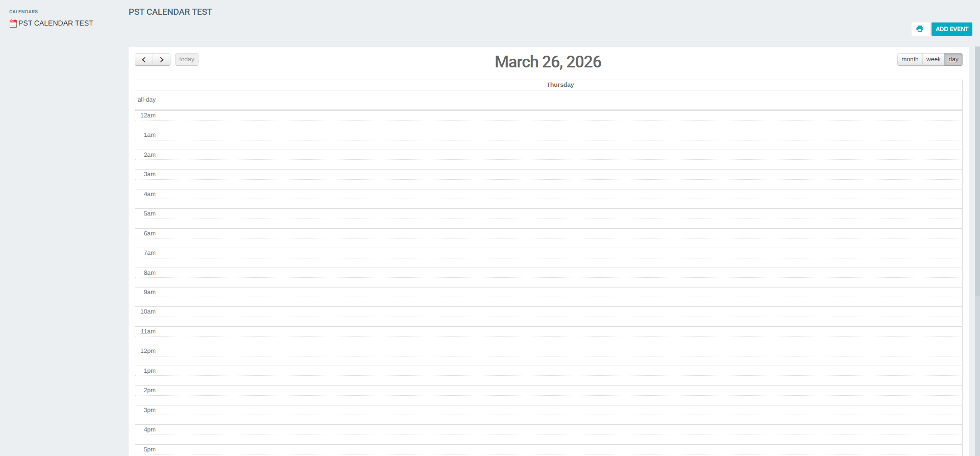Click the Thursday column header
Viewport: 980px width, 456px height.
560,84
